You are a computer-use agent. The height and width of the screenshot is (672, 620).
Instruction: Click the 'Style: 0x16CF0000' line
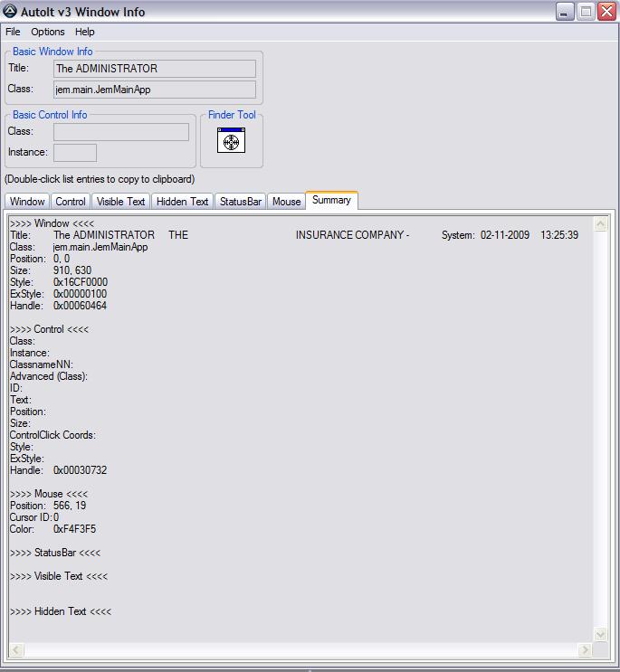[x=59, y=282]
